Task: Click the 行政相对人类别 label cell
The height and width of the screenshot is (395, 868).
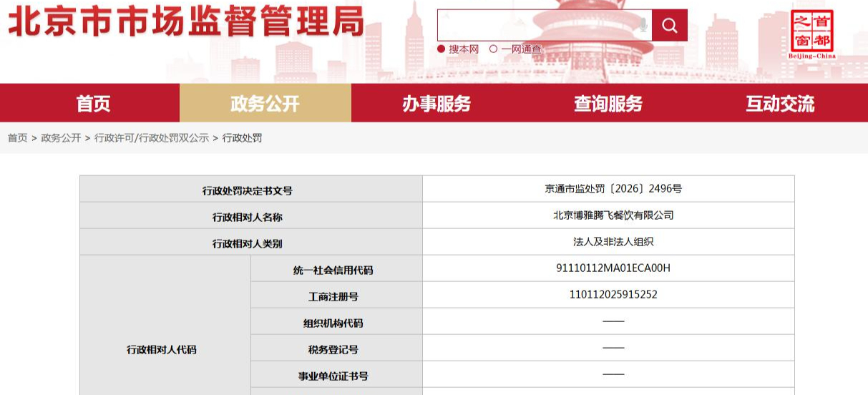Action: (251, 242)
